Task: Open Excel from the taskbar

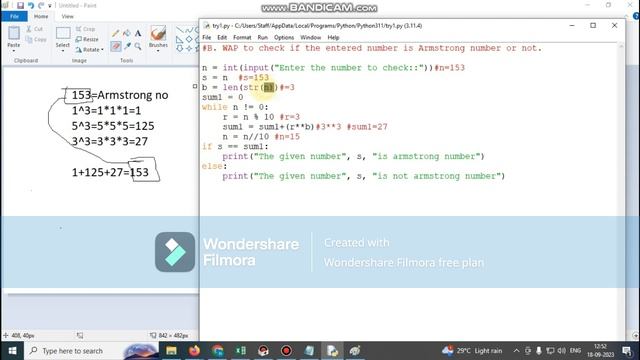Action: tap(240, 351)
